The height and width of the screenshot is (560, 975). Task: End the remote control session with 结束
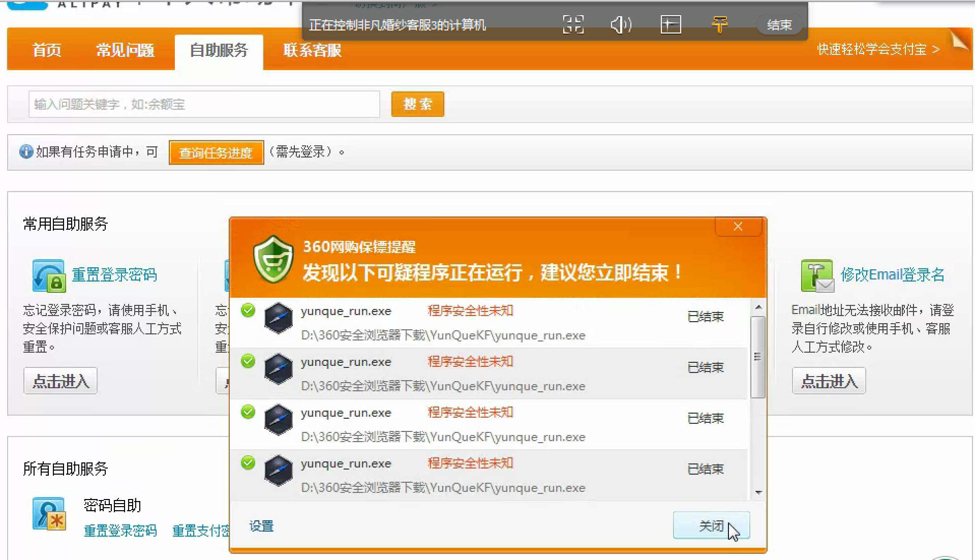779,25
